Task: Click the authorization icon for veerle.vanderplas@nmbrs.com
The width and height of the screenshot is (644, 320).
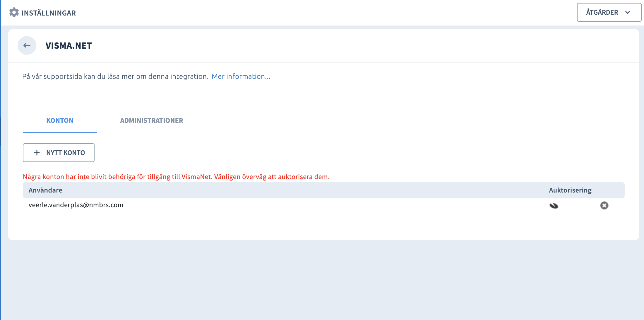Action: click(x=554, y=206)
